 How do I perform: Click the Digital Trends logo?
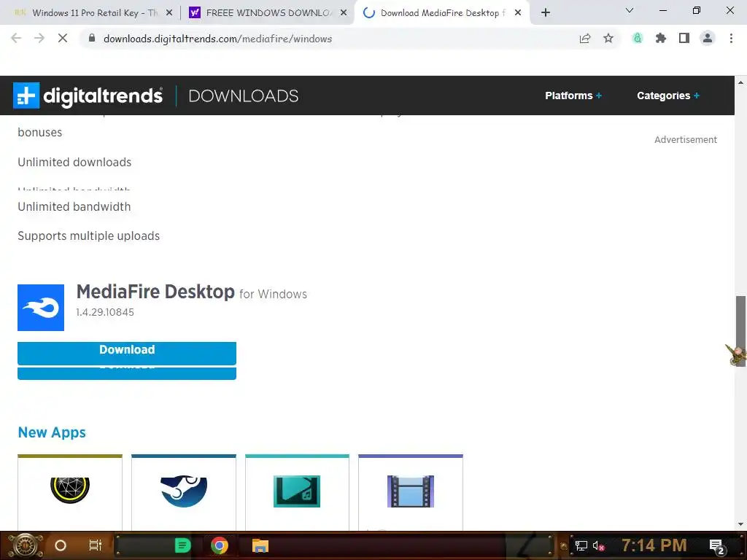pos(88,96)
